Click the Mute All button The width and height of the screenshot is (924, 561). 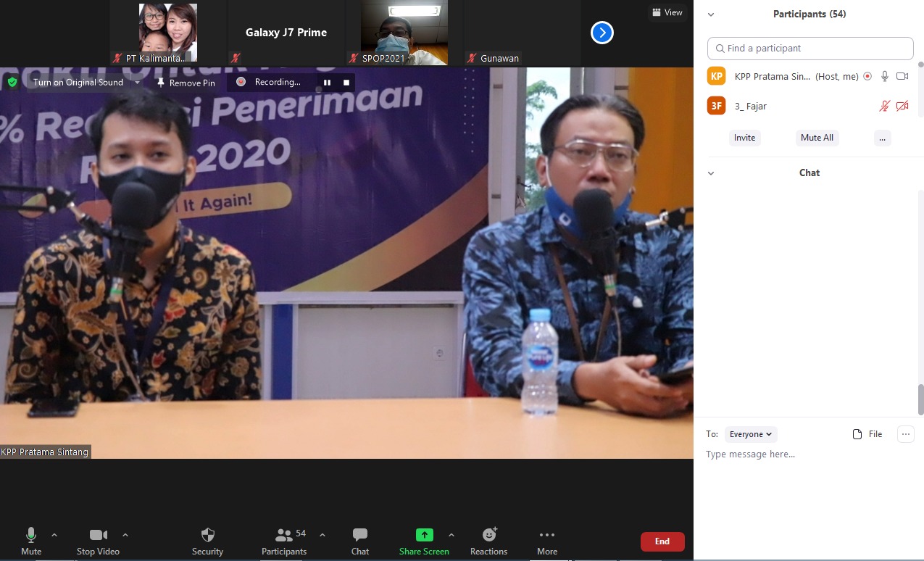(x=817, y=138)
